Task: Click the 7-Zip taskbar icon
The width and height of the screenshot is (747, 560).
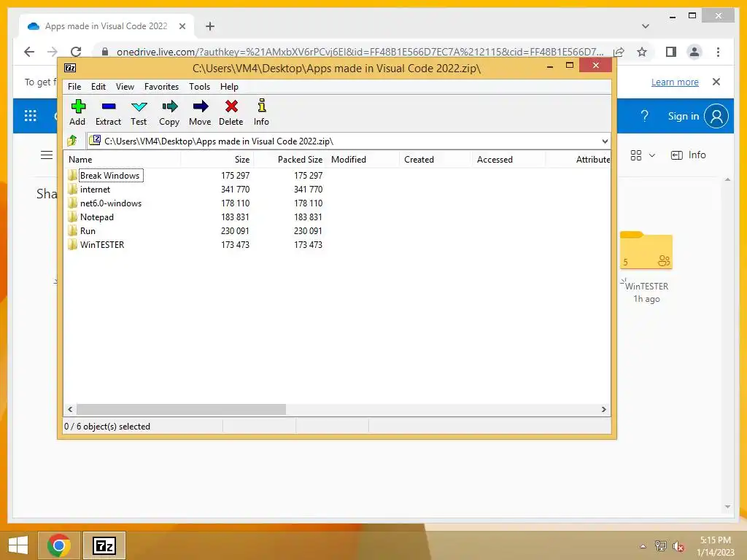Action: (x=104, y=545)
